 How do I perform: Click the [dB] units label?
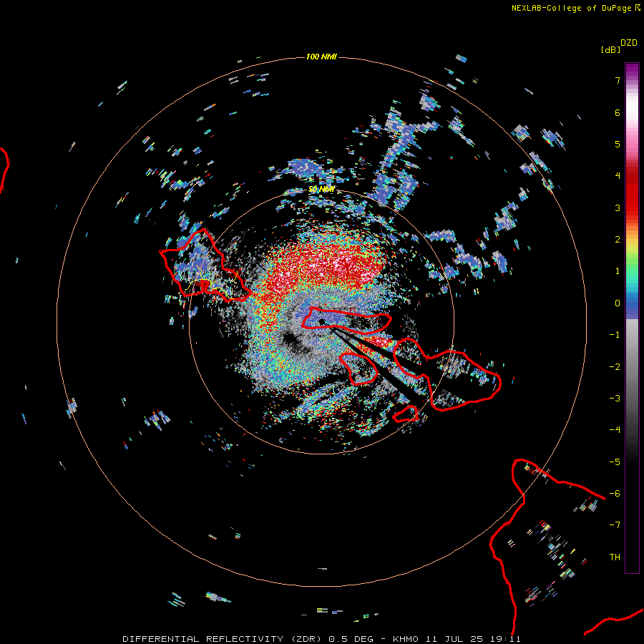pyautogui.click(x=610, y=49)
